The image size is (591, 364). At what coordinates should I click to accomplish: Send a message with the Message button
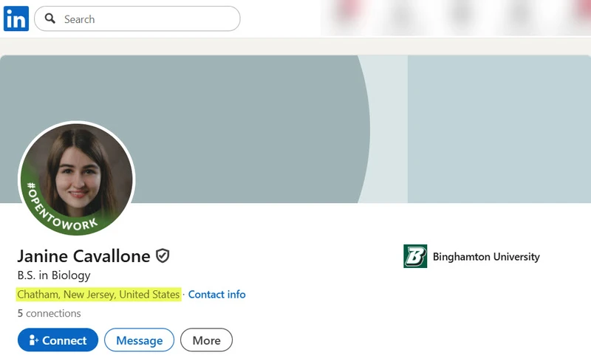tap(140, 340)
